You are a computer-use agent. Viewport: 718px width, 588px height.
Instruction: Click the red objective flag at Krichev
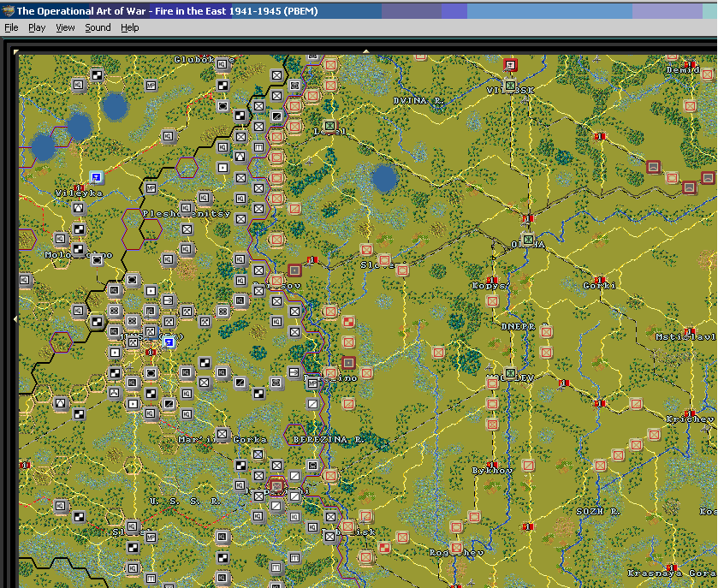click(x=690, y=413)
